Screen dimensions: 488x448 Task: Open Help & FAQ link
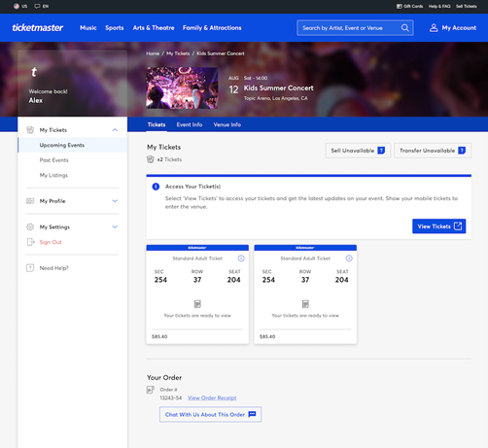coord(439,6)
